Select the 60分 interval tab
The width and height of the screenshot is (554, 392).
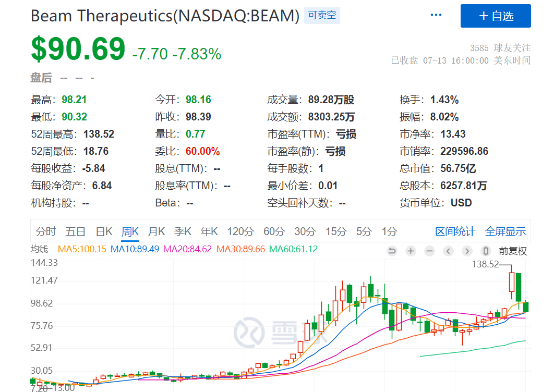[x=274, y=231]
